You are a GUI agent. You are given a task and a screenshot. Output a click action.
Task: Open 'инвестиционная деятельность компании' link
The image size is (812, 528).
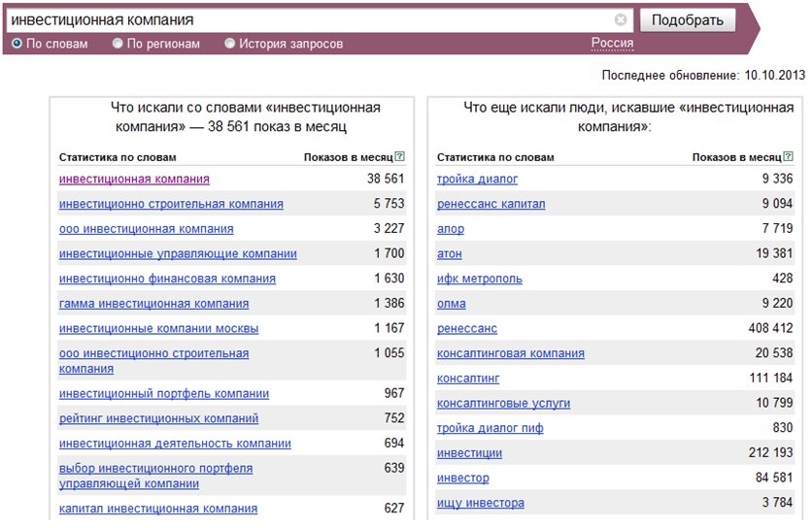coord(175,444)
